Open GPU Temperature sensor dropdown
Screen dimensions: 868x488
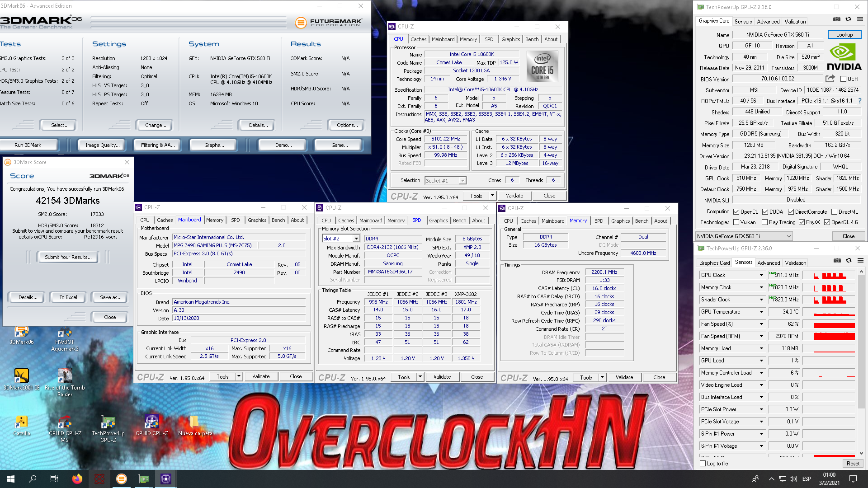761,312
